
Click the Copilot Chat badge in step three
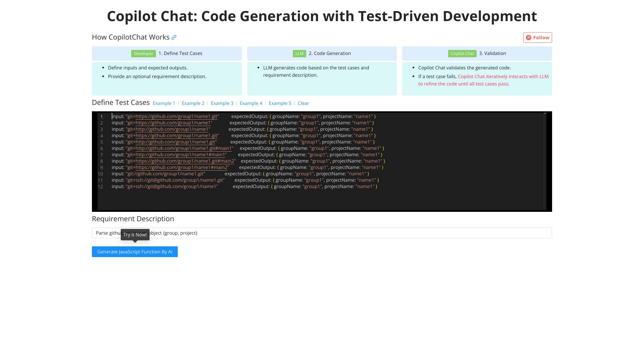tap(462, 53)
